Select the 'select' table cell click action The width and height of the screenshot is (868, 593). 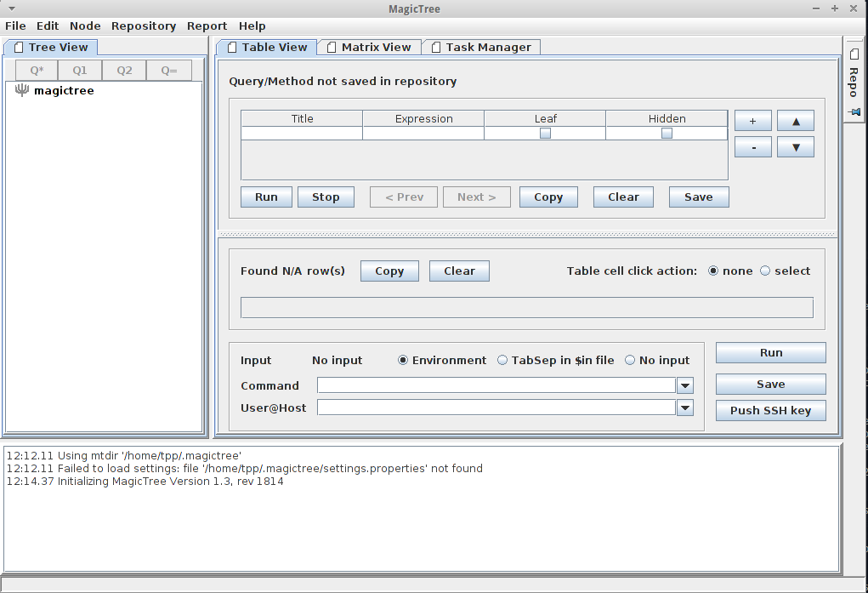[785, 271]
